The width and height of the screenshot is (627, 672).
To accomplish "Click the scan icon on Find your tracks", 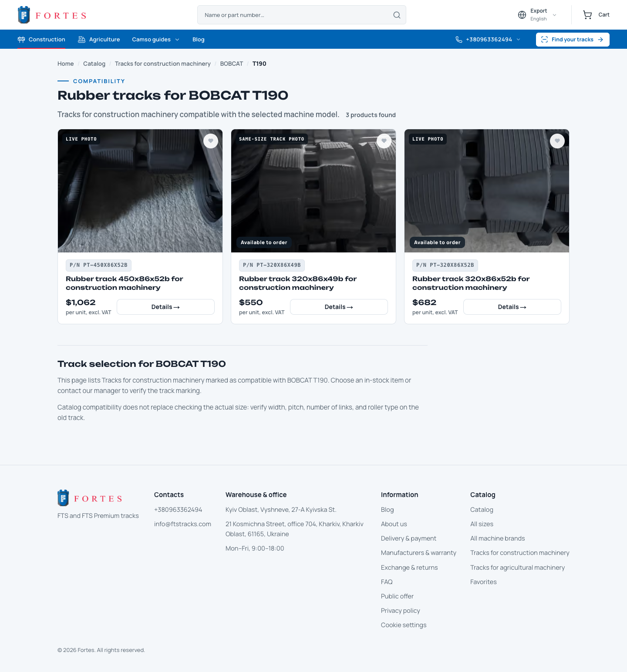I will (x=544, y=40).
